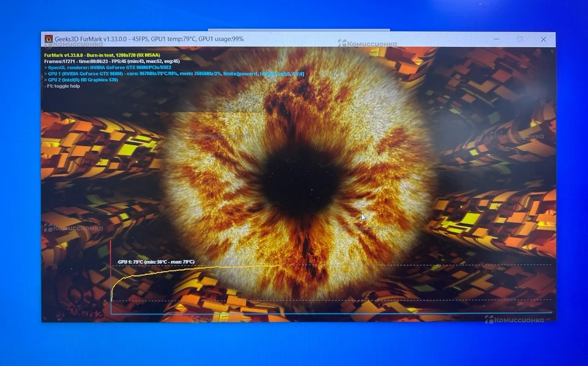
Task: Click the blue baseline of the temperature graph
Action: point(331,314)
